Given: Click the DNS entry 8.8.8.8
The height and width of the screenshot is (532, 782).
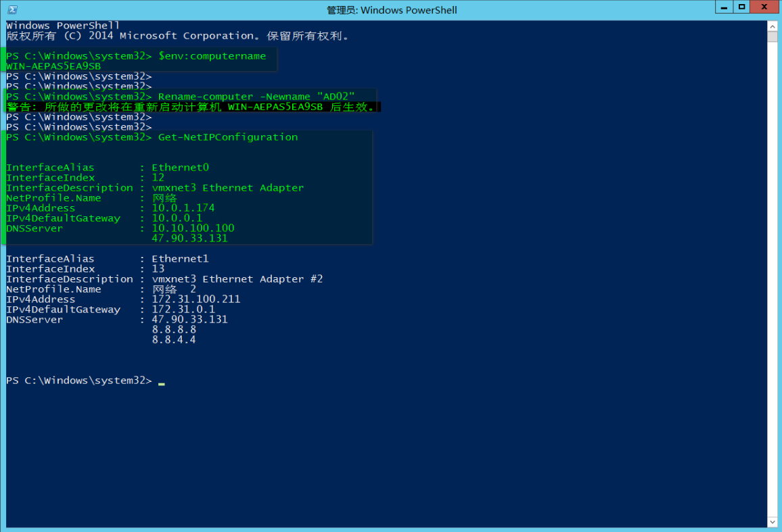Looking at the screenshot, I should coord(174,330).
